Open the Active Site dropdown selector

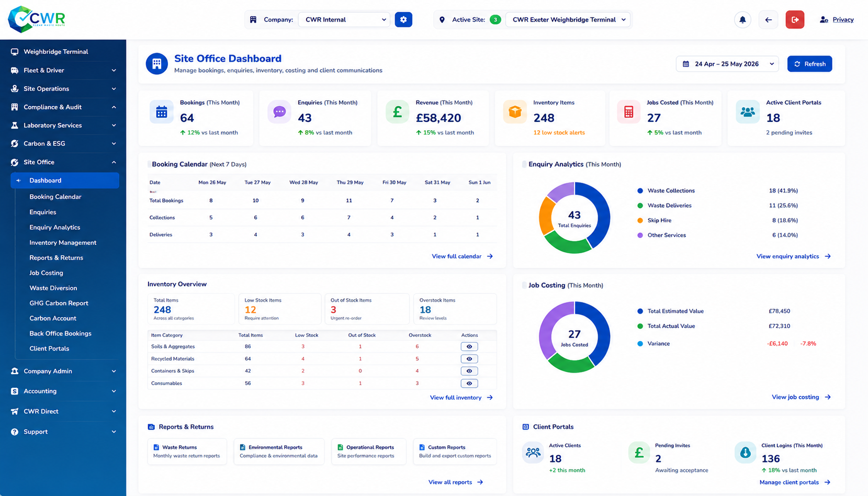click(568, 20)
